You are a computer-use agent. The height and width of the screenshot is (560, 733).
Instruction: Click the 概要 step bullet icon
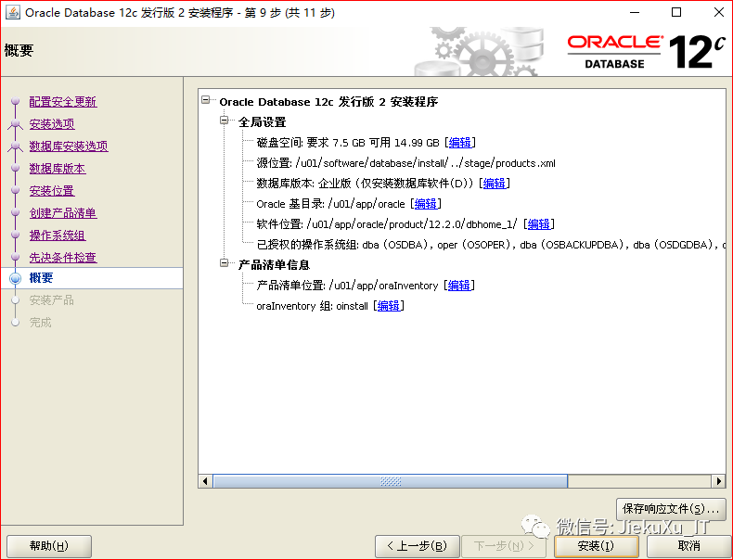[x=16, y=279]
